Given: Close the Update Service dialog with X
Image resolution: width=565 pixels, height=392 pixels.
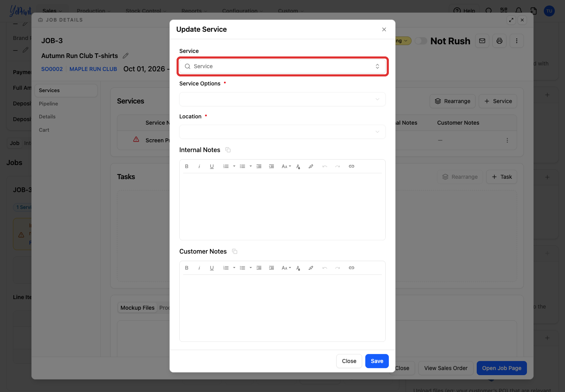Looking at the screenshot, I should [384, 29].
